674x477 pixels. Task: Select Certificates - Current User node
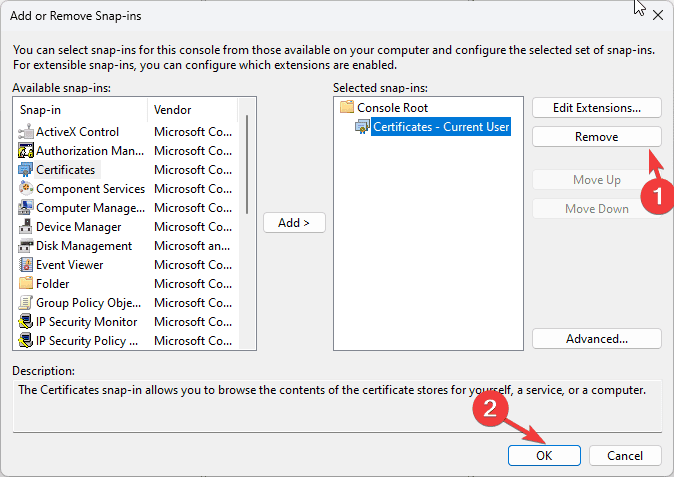click(x=441, y=127)
